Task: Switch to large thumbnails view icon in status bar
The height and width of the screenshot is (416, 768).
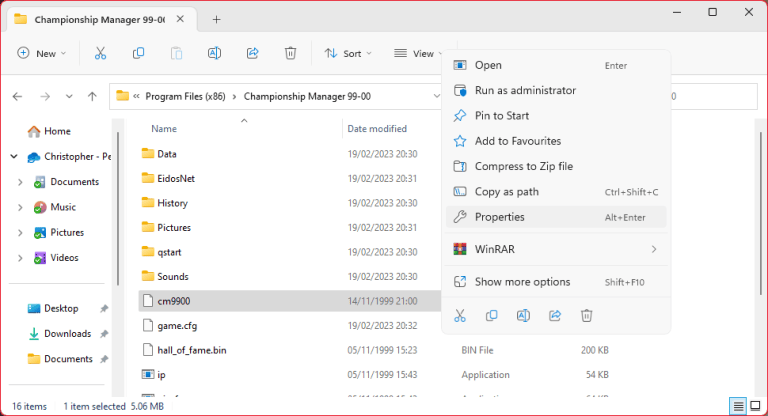Action: point(755,406)
